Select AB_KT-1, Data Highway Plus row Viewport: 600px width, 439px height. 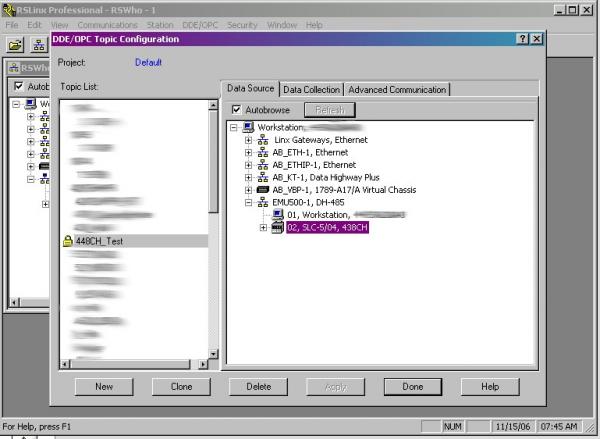tap(326, 177)
